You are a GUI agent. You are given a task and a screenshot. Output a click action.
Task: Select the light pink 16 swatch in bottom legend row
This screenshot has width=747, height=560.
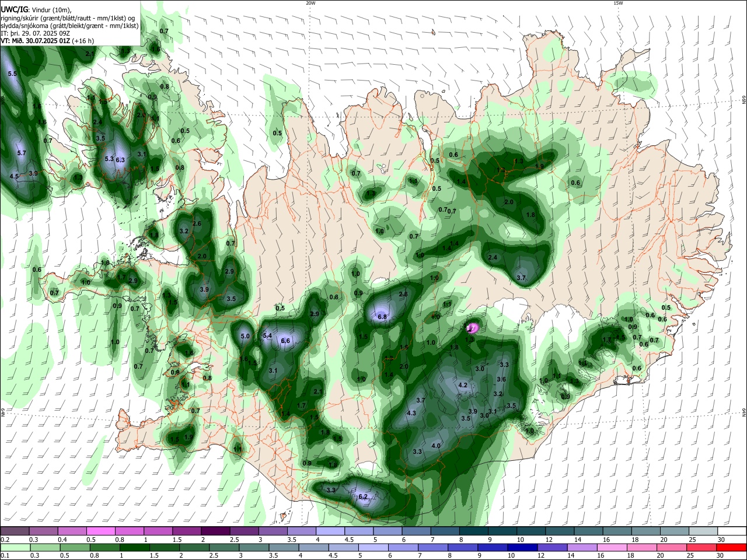point(612,547)
